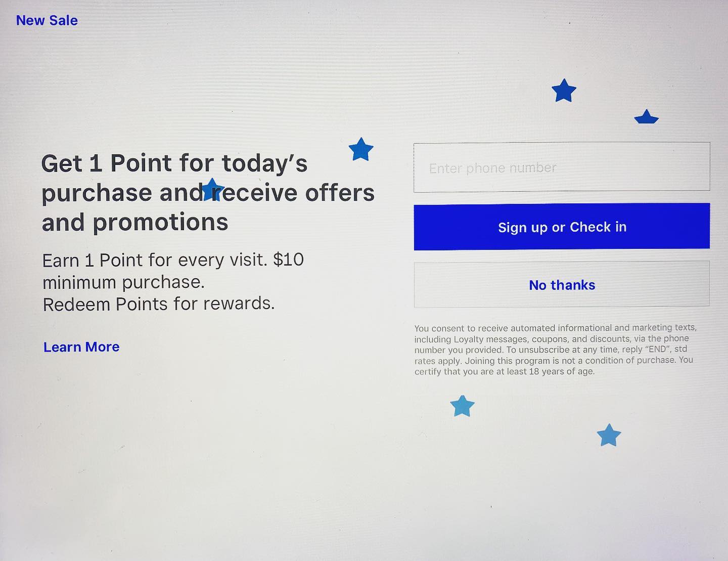Click "18 years of age" in the disclaimer
Viewport: 728px width, 561px height.
click(561, 372)
